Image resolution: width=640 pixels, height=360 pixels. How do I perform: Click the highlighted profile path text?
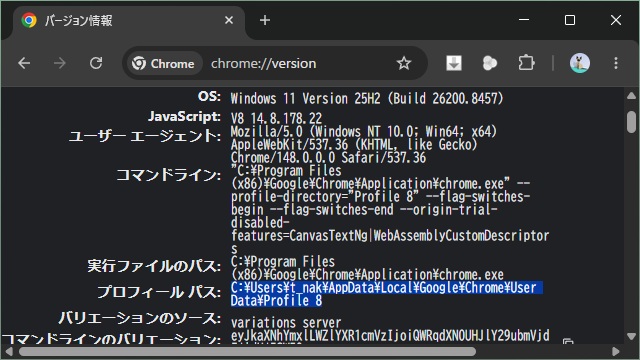386,294
